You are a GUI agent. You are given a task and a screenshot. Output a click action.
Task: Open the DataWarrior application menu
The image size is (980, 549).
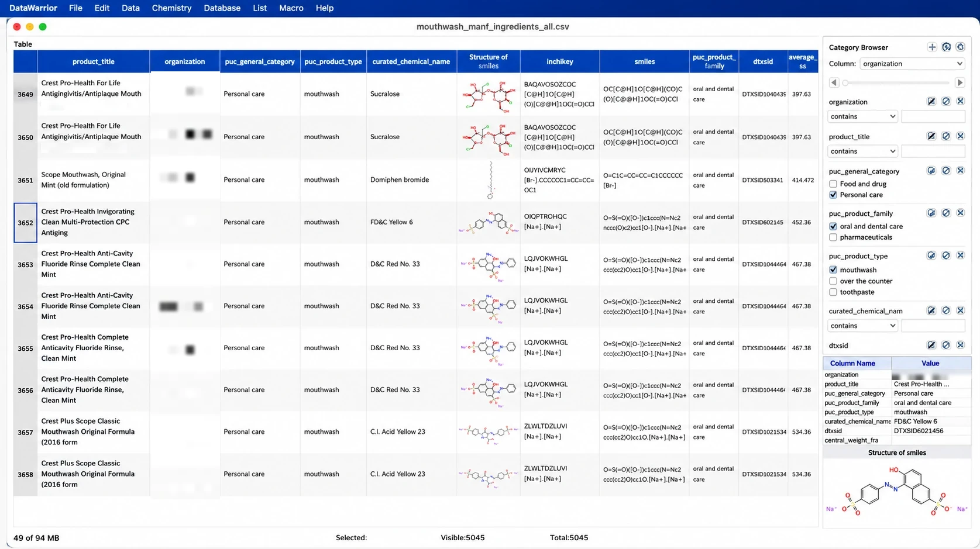[x=33, y=8]
